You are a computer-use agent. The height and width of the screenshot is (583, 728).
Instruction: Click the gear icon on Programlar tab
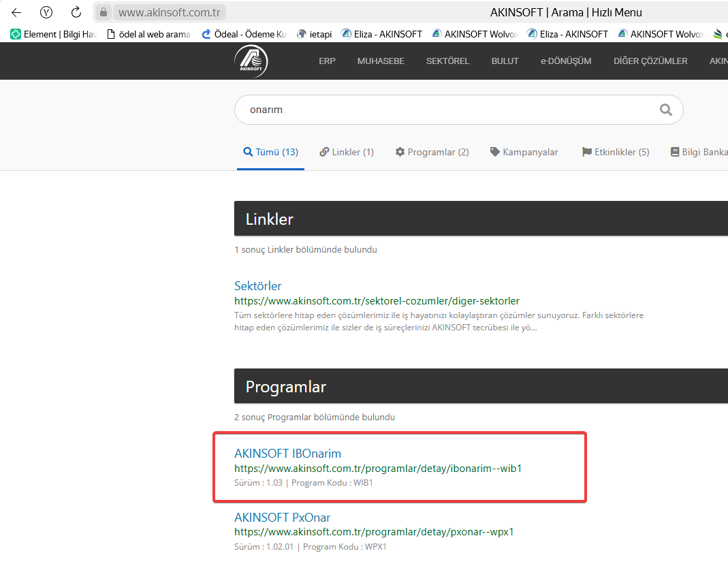[400, 152]
